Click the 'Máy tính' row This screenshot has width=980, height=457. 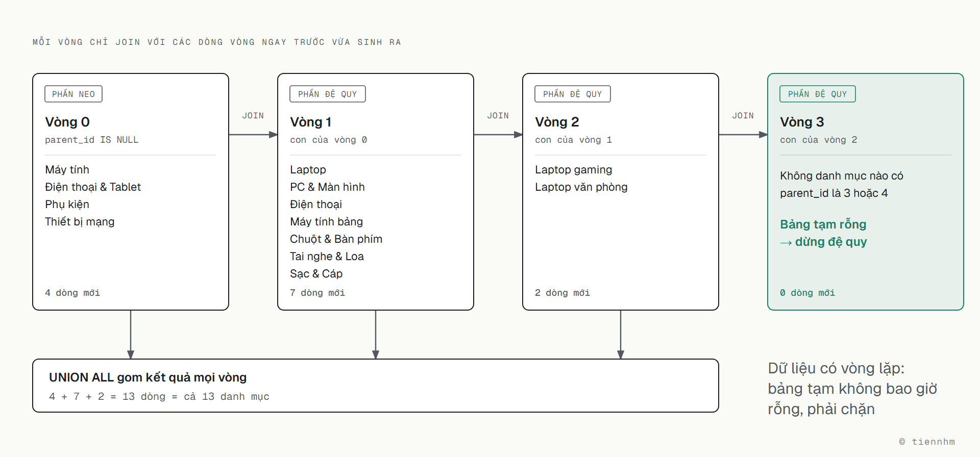[x=67, y=170]
